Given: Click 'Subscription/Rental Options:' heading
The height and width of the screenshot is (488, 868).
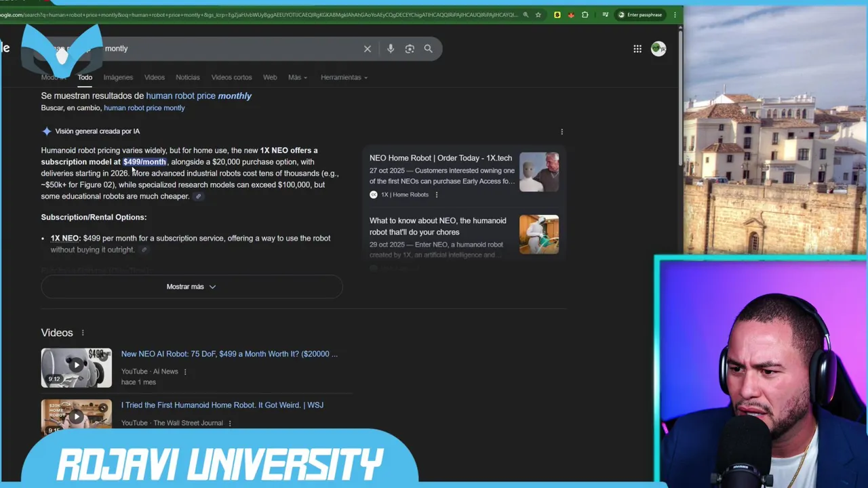Looking at the screenshot, I should click(x=94, y=218).
